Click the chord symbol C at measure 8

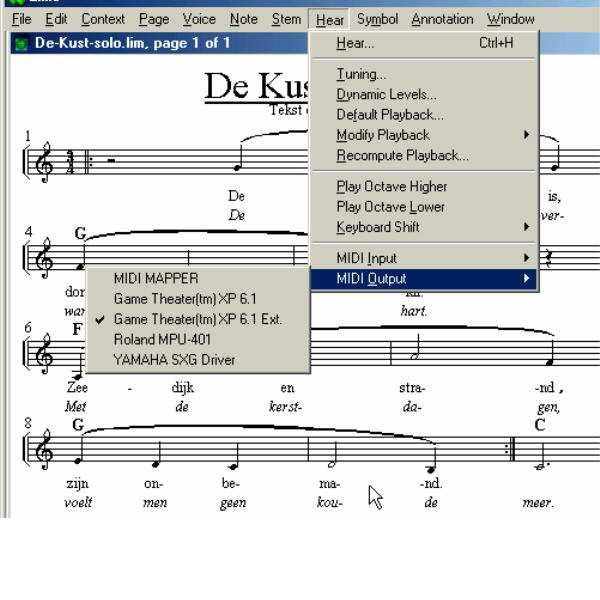(x=540, y=425)
